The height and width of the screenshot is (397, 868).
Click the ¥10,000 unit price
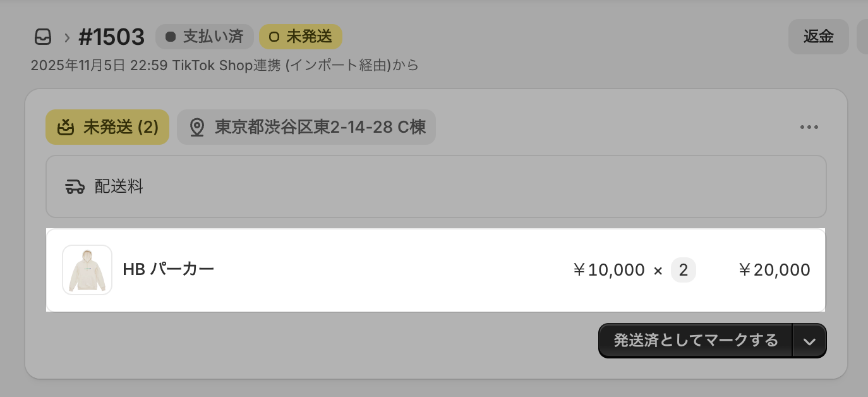[608, 270]
